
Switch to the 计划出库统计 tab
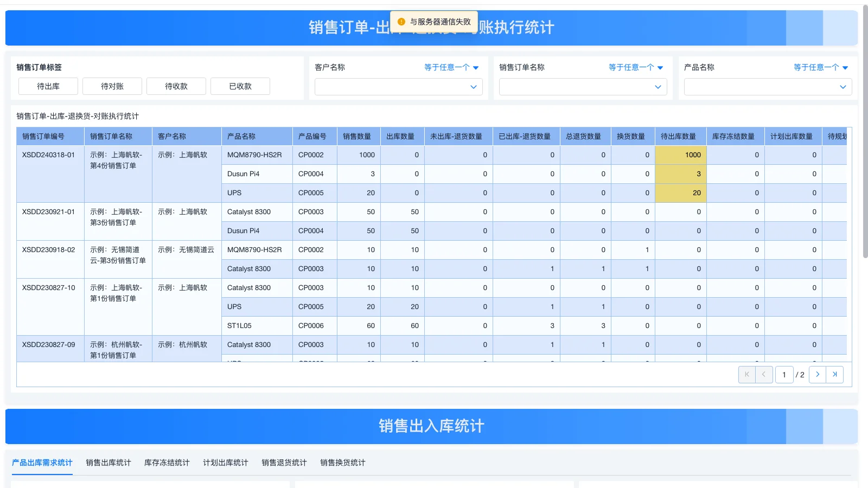click(x=226, y=463)
